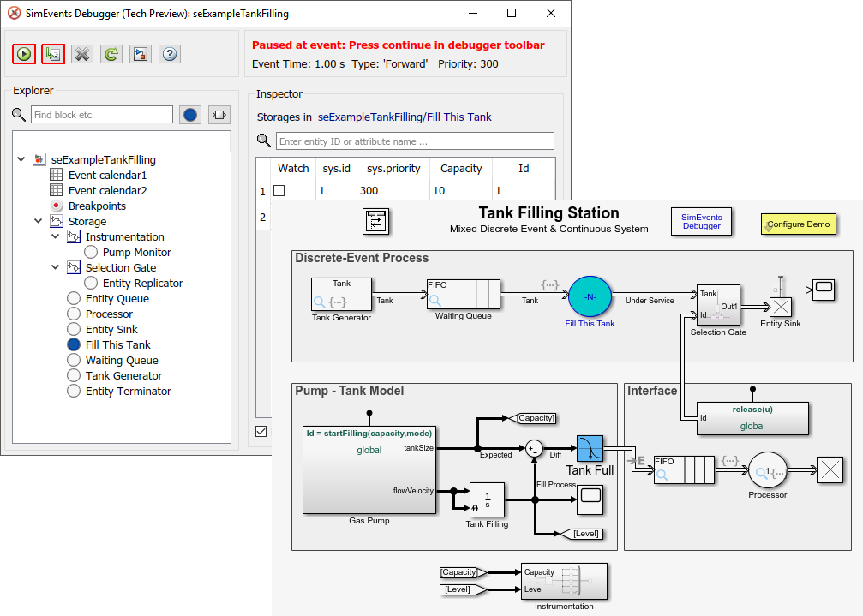Collapse the Instrumentation tree node
863x616 pixels.
click(x=54, y=236)
